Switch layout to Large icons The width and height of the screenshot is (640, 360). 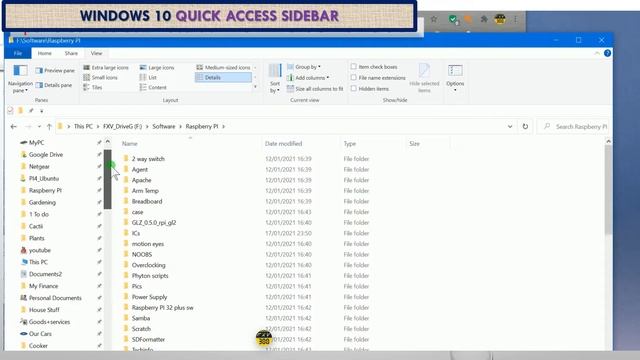157,67
